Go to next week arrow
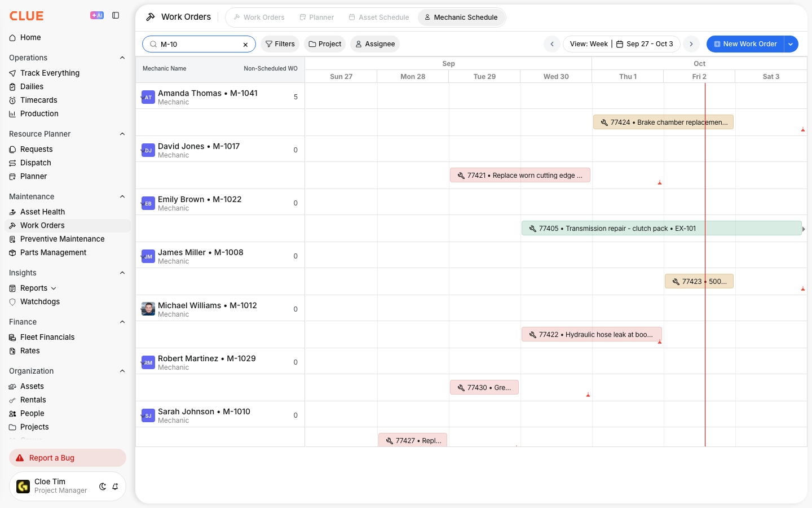Viewport: 812px width, 508px height. coord(691,44)
